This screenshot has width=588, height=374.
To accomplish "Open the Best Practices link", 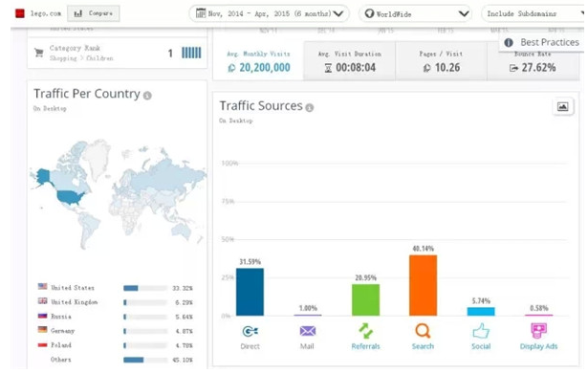I will tap(543, 42).
